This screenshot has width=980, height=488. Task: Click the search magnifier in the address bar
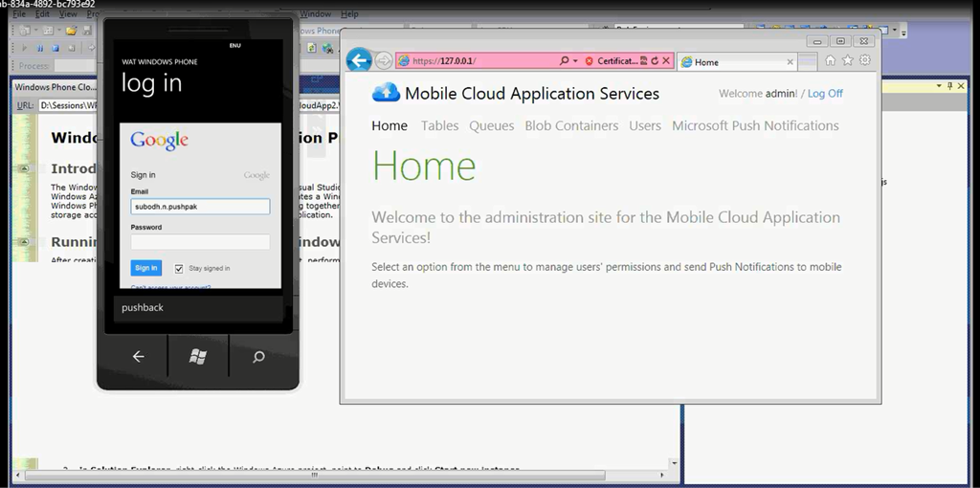click(x=565, y=60)
